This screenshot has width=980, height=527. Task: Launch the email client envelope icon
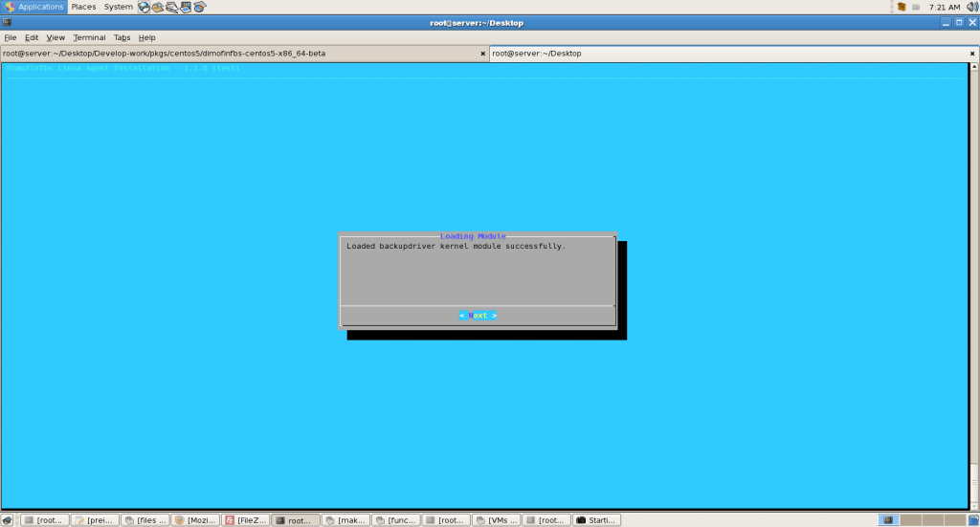[x=158, y=8]
